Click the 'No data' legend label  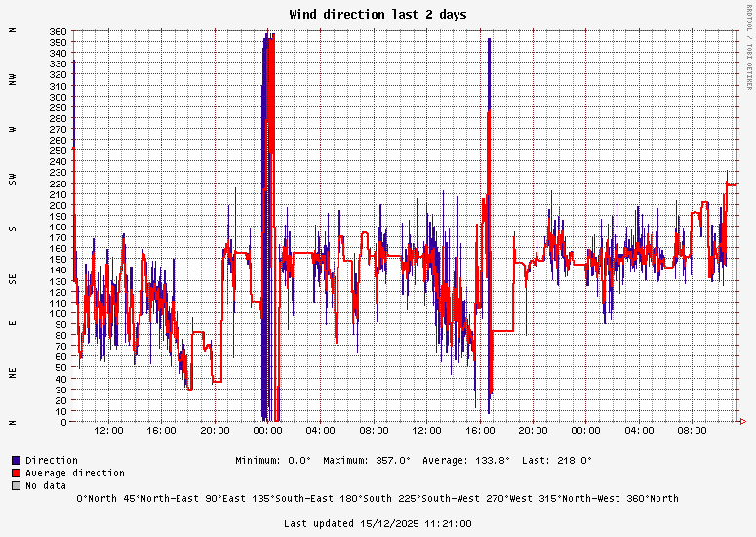click(x=48, y=485)
